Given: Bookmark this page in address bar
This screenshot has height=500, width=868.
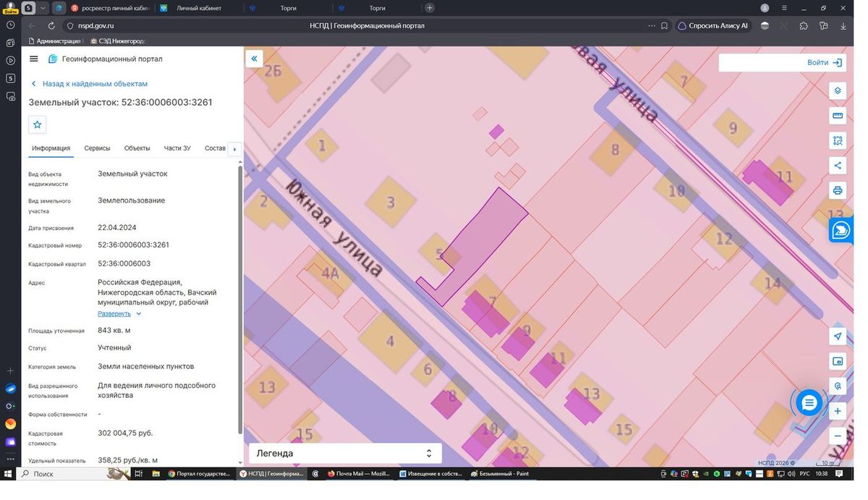Looking at the screenshot, I should point(664,26).
